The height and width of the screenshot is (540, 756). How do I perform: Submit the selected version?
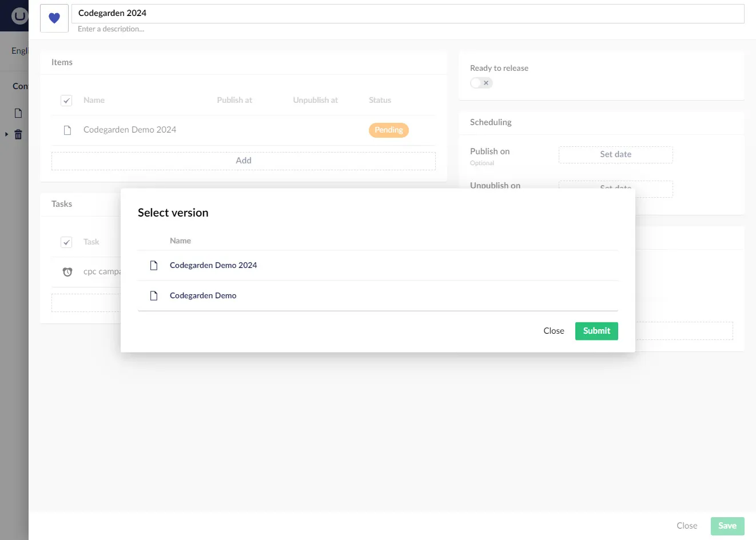(x=596, y=331)
